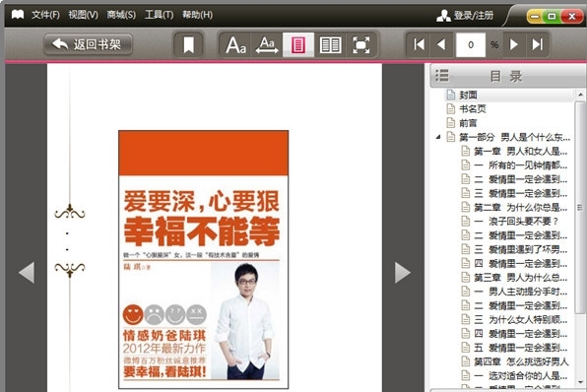This screenshot has width=587, height=392.
Task: Click the open book app logo icon
Action: [x=18, y=15]
